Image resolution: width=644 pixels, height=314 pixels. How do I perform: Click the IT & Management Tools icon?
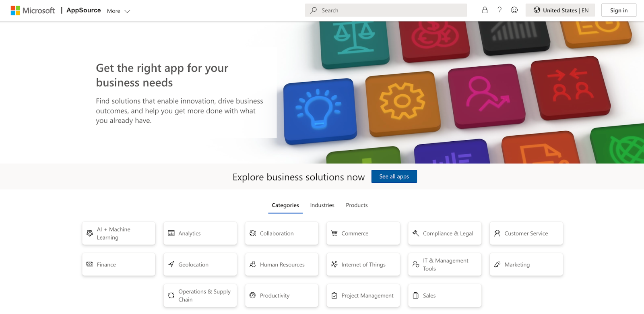[x=416, y=264]
